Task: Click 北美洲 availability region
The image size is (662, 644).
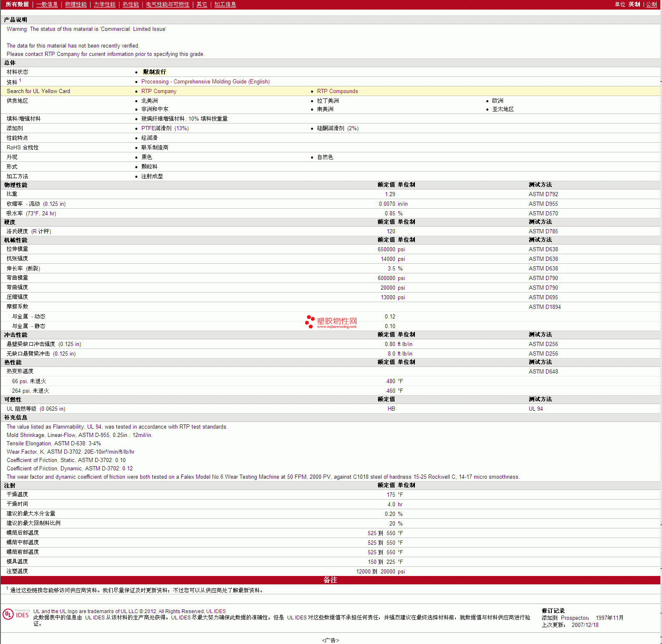Action: 149,101
